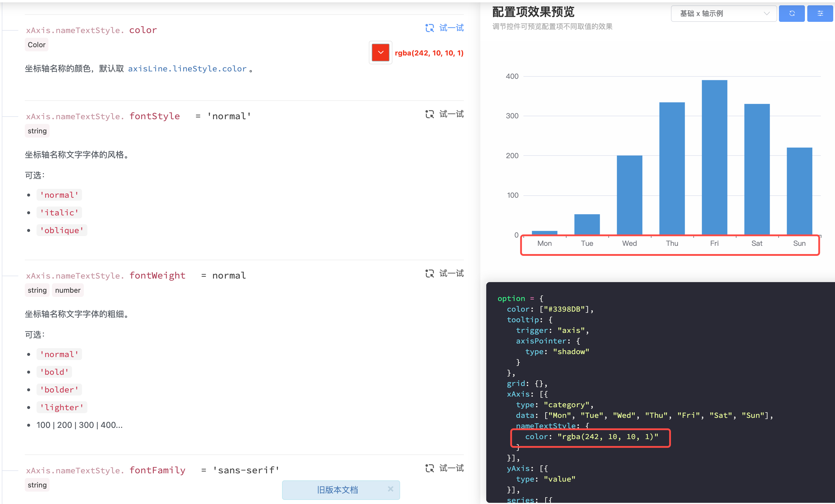
Task: Collapse the 基础 x 轴示例 dropdown arrow
Action: 767,14
